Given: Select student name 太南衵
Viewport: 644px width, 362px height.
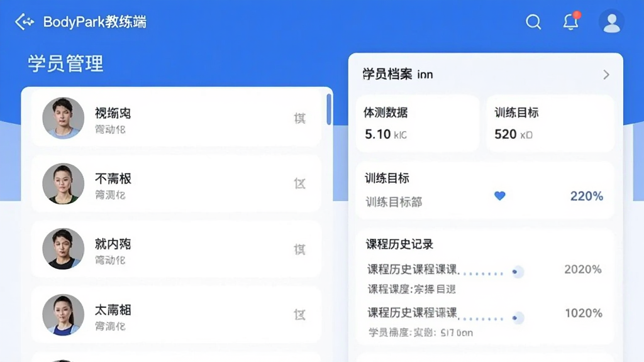Looking at the screenshot, I should tap(113, 309).
